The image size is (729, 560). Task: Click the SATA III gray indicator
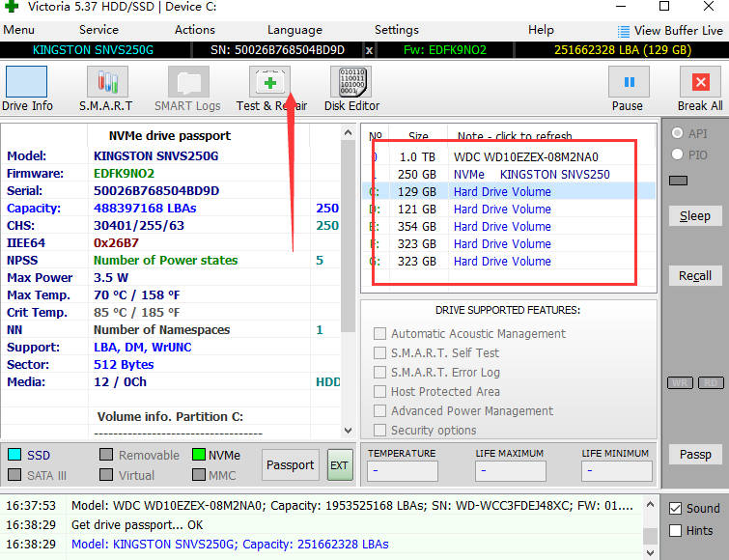click(14, 474)
